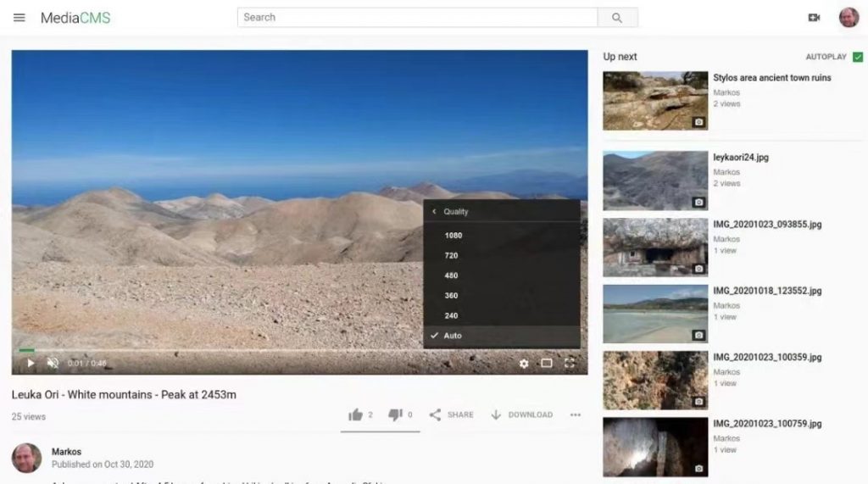This screenshot has width=868, height=484.
Task: Choose 480 quality option
Action: (451, 275)
